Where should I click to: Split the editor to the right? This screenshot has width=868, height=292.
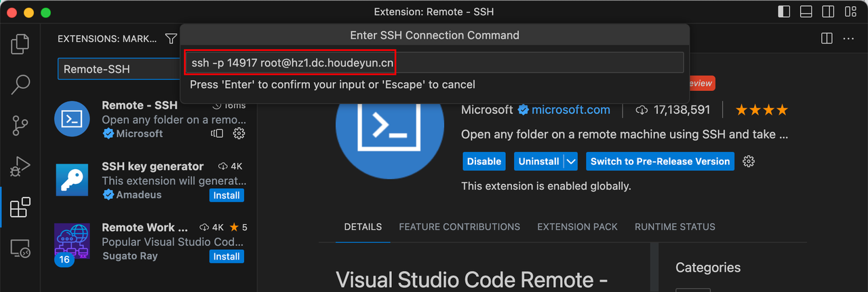[827, 39]
